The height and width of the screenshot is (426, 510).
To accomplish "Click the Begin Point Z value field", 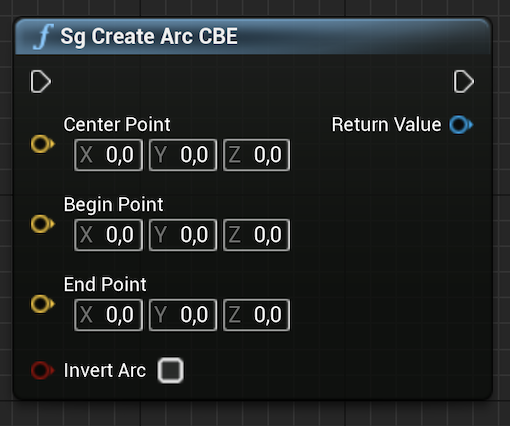I will [256, 235].
